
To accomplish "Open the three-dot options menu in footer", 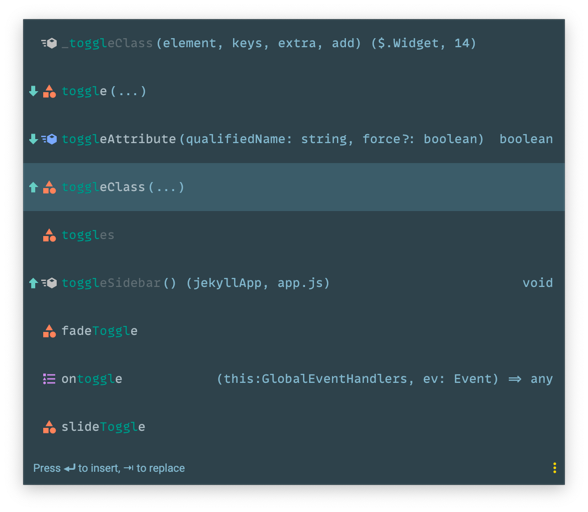I will [x=554, y=468].
